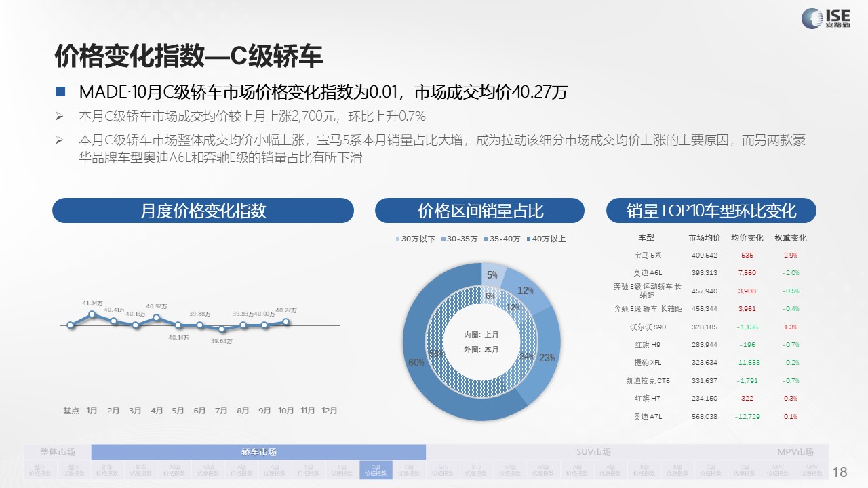Click the 568,038 market price cell
The image size is (868, 488).
click(705, 417)
